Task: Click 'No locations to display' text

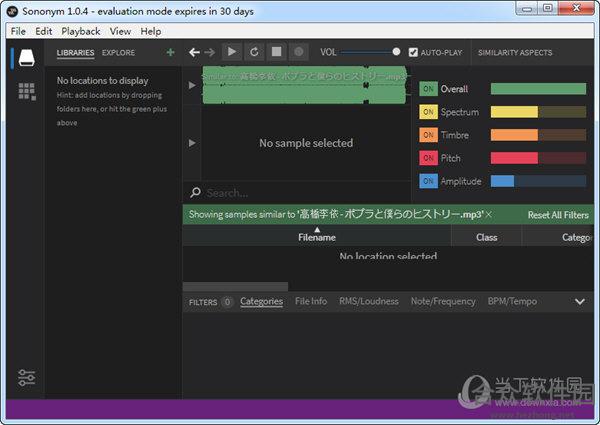Action: [x=103, y=81]
